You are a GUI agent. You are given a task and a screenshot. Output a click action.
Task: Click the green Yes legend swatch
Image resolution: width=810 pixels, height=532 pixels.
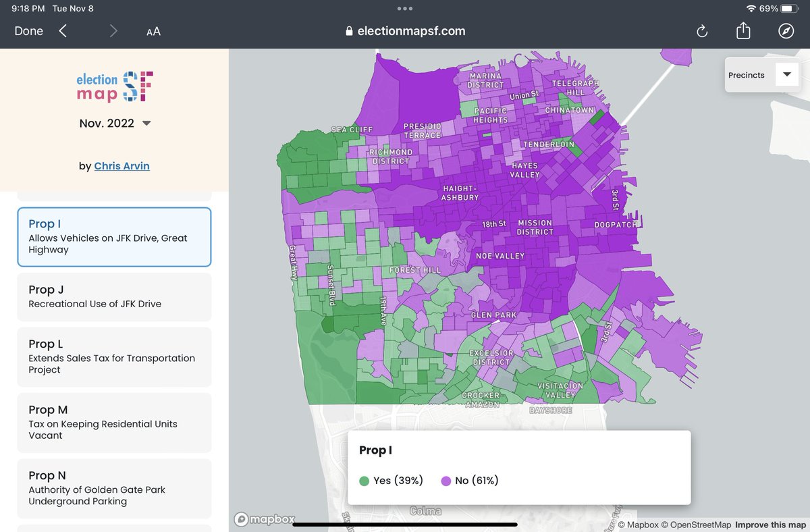[364, 481]
